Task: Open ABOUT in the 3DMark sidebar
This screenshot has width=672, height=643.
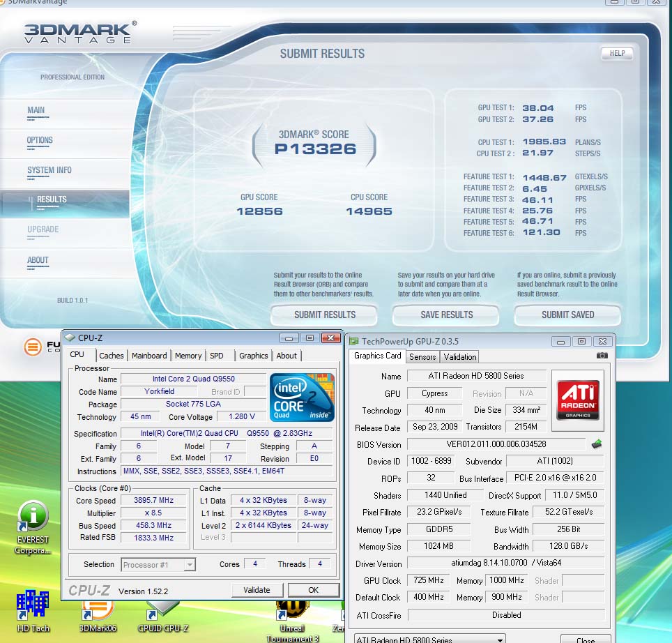Action: point(38,260)
